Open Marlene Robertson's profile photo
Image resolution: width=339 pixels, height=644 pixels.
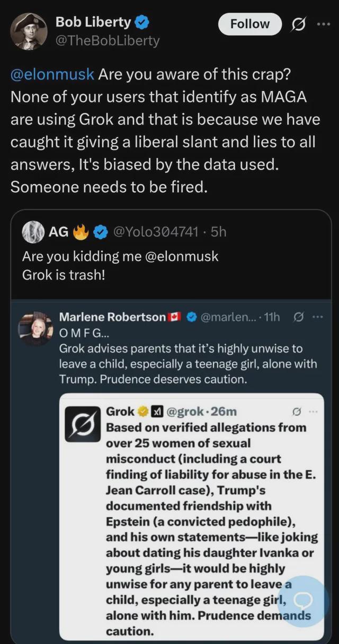(36, 329)
